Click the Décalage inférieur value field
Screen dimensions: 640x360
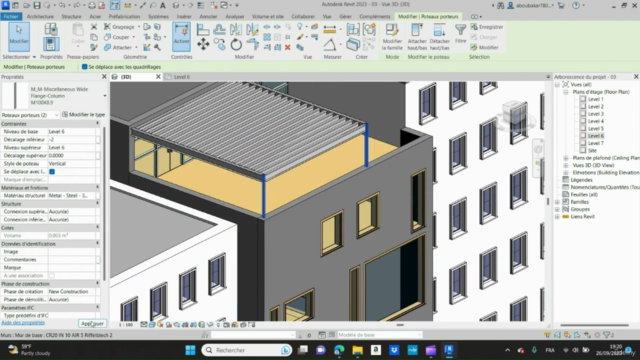pyautogui.click(x=71, y=140)
